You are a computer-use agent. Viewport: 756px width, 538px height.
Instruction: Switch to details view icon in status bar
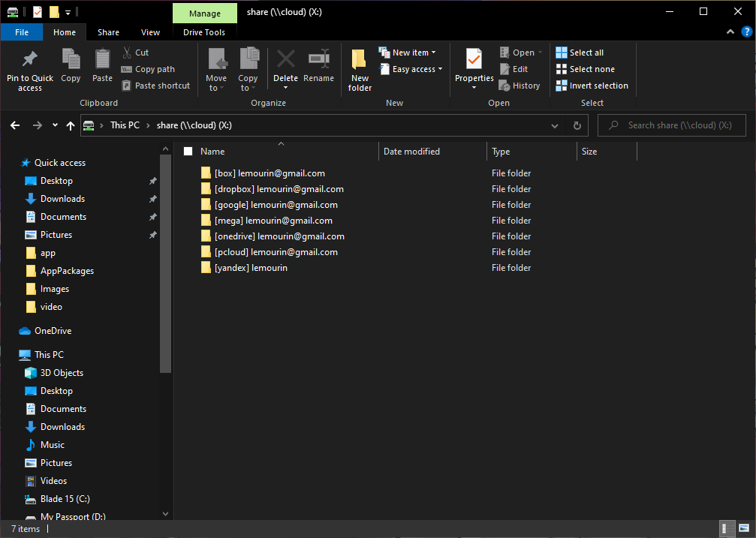pyautogui.click(x=726, y=529)
